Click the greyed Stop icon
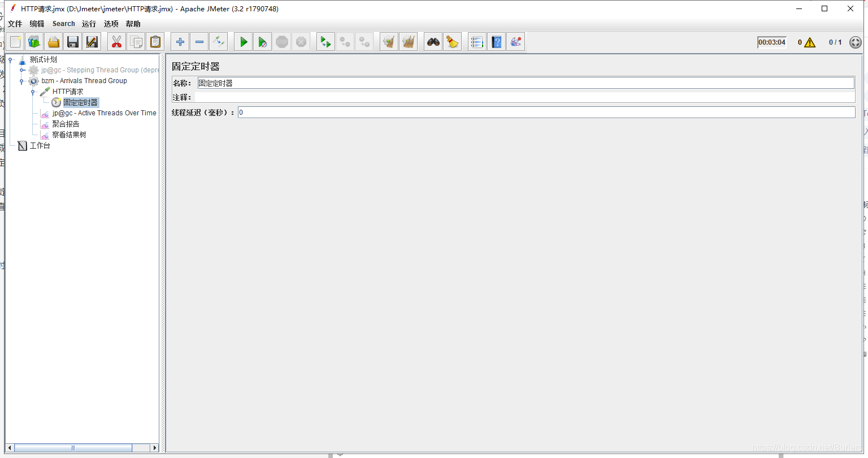The width and height of the screenshot is (868, 458). [x=282, y=42]
